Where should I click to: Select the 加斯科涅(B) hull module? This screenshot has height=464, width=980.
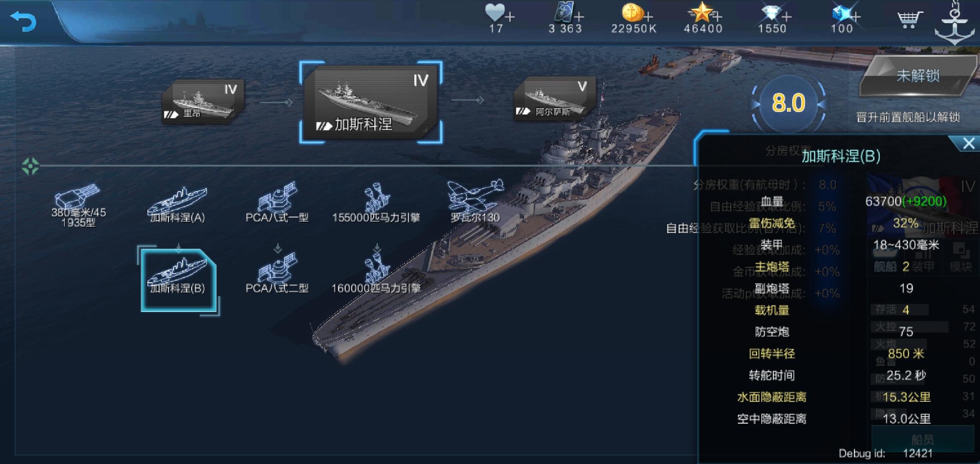[x=177, y=278]
